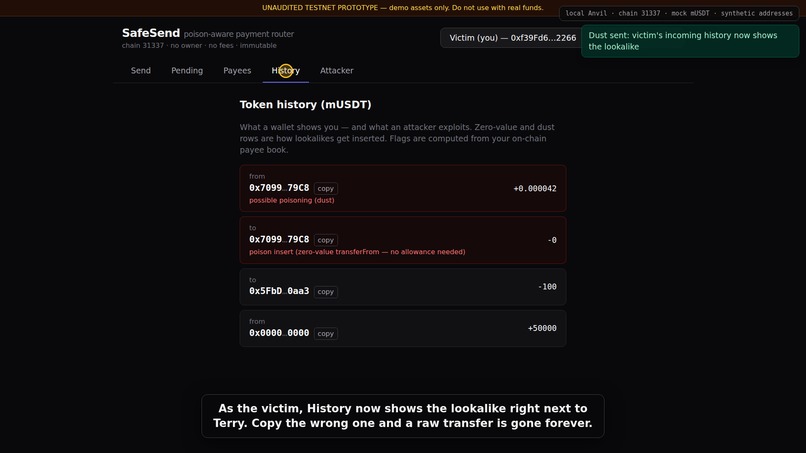The image size is (806, 453).
Task: Click the SafeSend logo title
Action: [x=151, y=33]
